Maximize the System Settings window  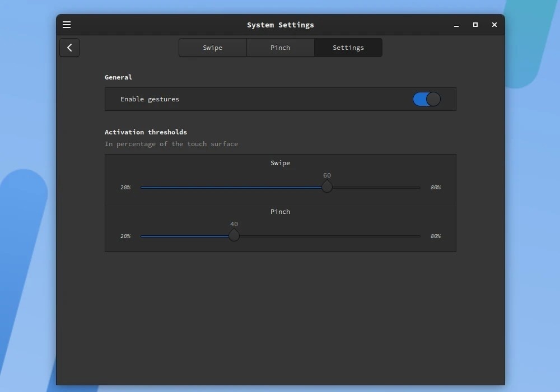(x=475, y=25)
